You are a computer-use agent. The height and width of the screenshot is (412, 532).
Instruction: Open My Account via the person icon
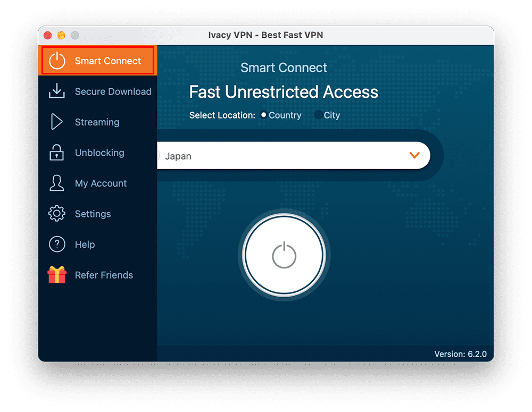click(x=56, y=183)
